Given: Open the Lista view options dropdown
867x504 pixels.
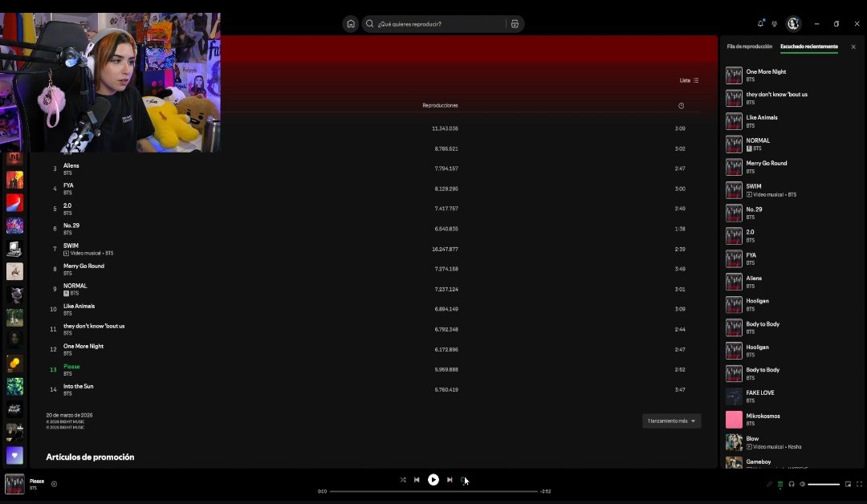Looking at the screenshot, I should point(689,81).
